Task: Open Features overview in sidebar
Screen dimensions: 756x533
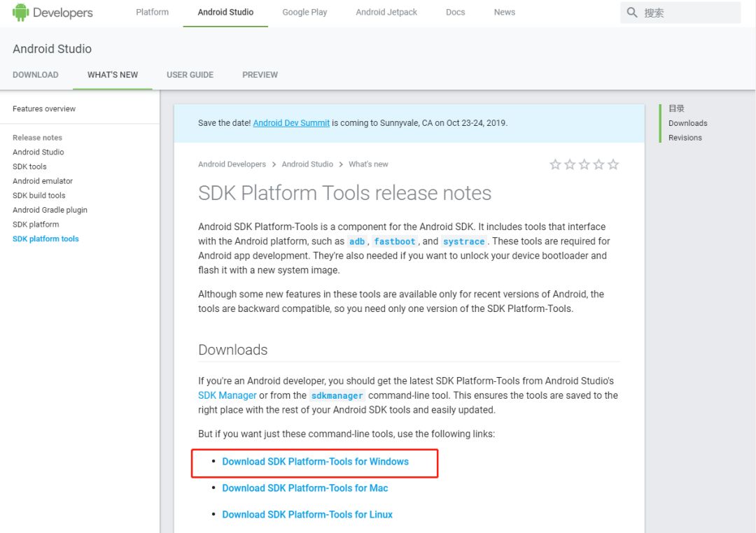Action: pos(44,109)
